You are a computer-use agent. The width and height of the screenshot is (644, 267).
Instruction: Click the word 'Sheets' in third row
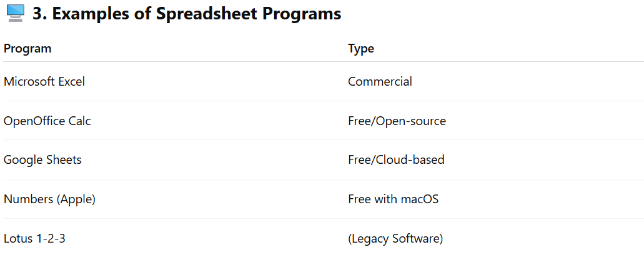pos(64,159)
